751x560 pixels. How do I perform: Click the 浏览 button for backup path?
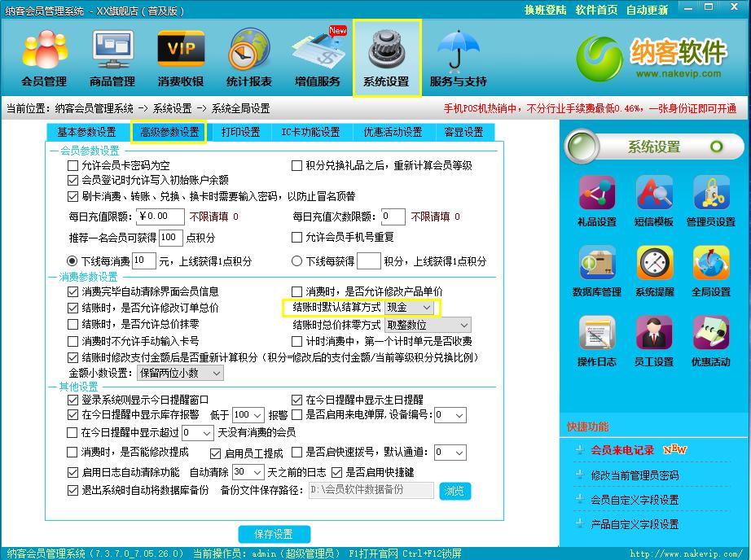pyautogui.click(x=455, y=491)
